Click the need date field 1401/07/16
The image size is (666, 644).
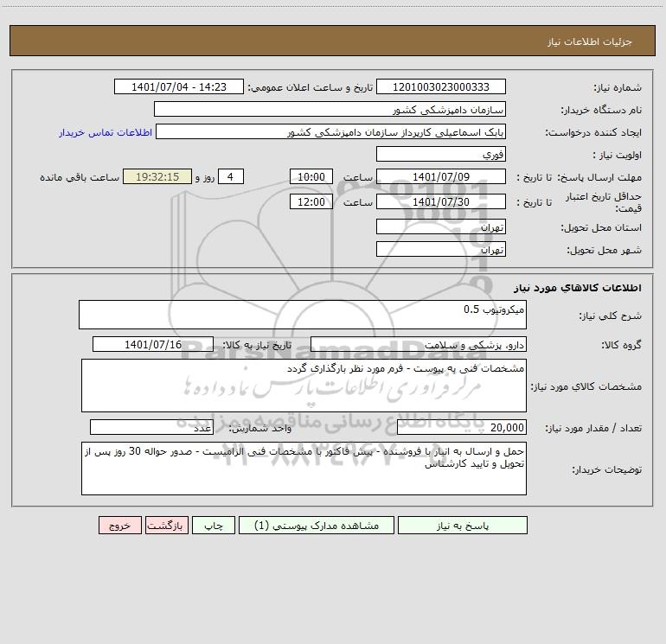[153, 344]
